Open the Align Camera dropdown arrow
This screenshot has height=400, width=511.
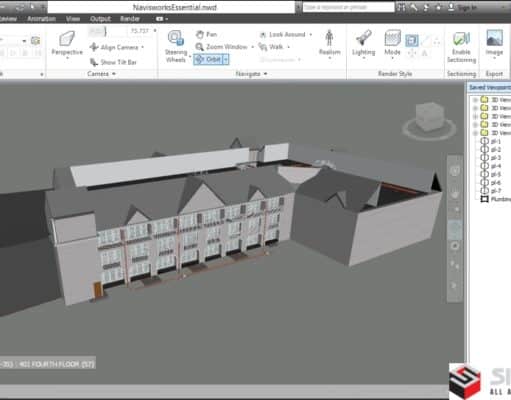point(143,47)
